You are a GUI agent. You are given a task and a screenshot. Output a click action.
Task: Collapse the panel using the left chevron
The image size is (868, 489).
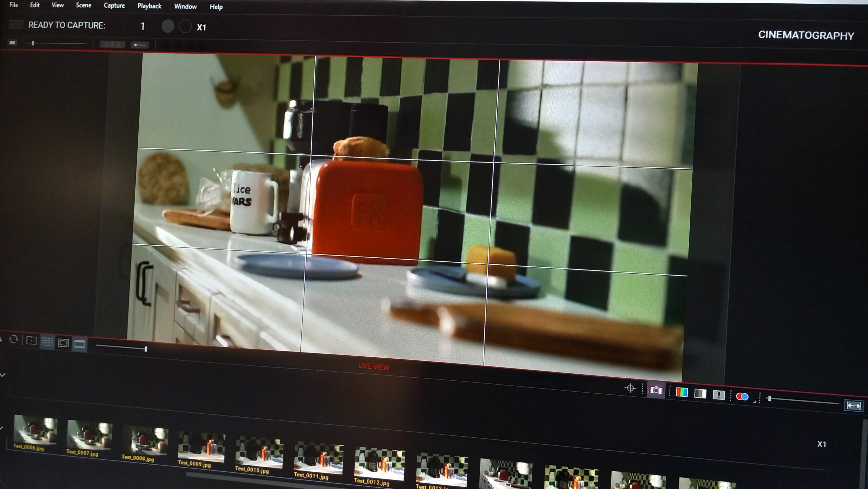point(3,375)
